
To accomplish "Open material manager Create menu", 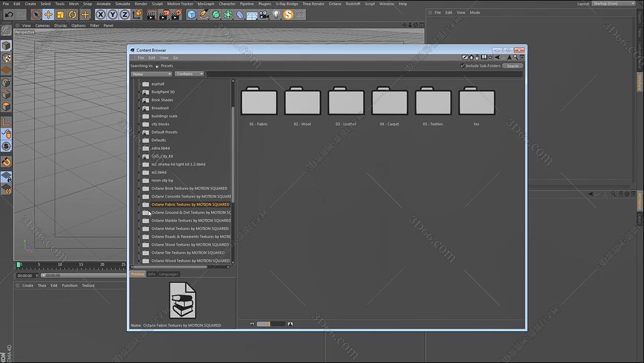I will pos(28,285).
